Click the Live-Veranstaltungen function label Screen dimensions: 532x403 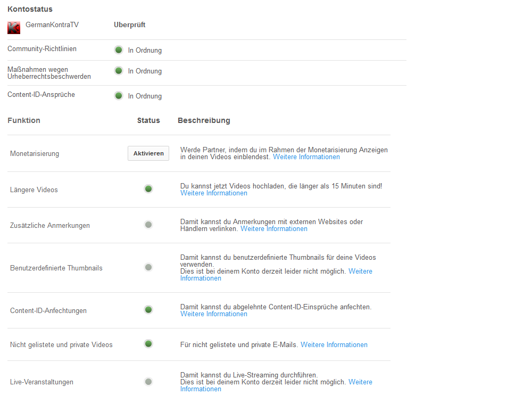41,382
